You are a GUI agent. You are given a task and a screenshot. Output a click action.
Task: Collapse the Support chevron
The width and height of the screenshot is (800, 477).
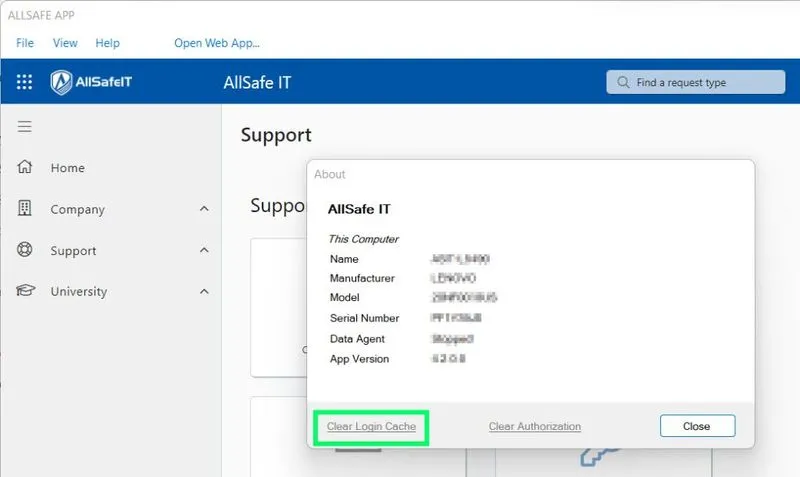204,250
